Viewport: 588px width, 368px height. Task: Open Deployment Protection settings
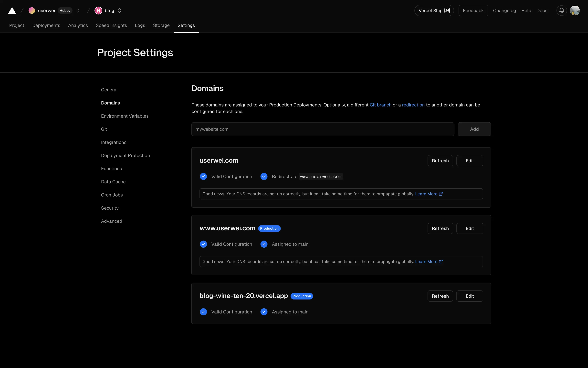[x=125, y=156]
